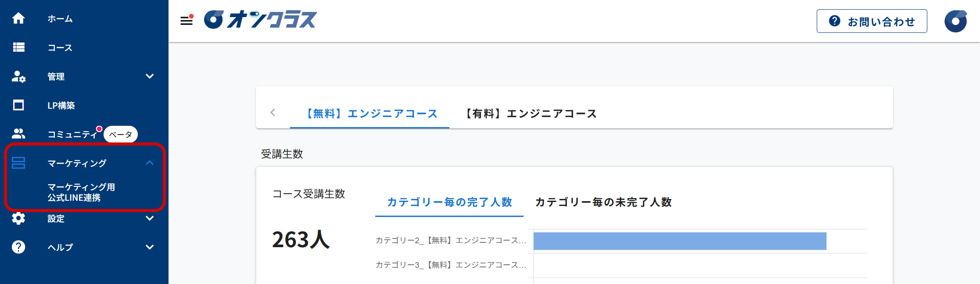Select the LP構築 window icon
This screenshot has width=980, height=284.
(18, 105)
